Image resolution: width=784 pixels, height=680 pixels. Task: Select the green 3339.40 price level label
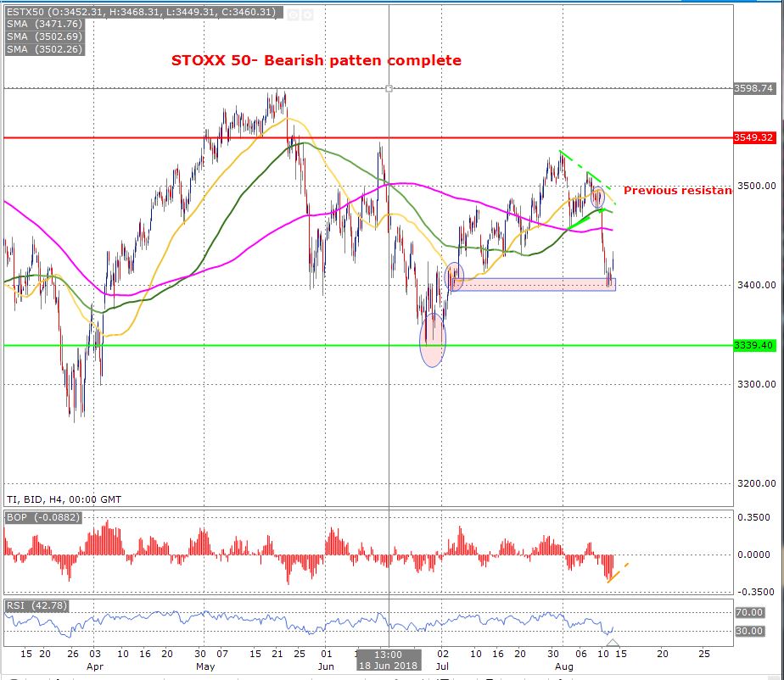click(753, 345)
